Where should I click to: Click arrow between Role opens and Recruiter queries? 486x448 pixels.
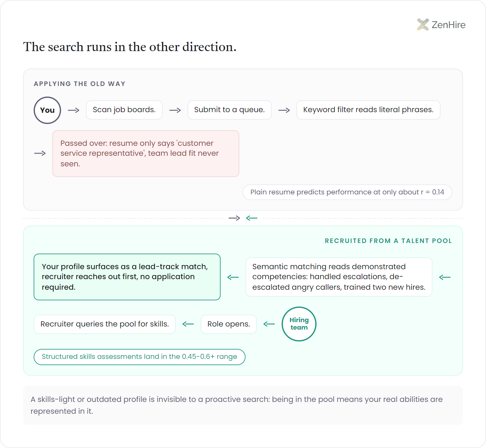[188, 324]
